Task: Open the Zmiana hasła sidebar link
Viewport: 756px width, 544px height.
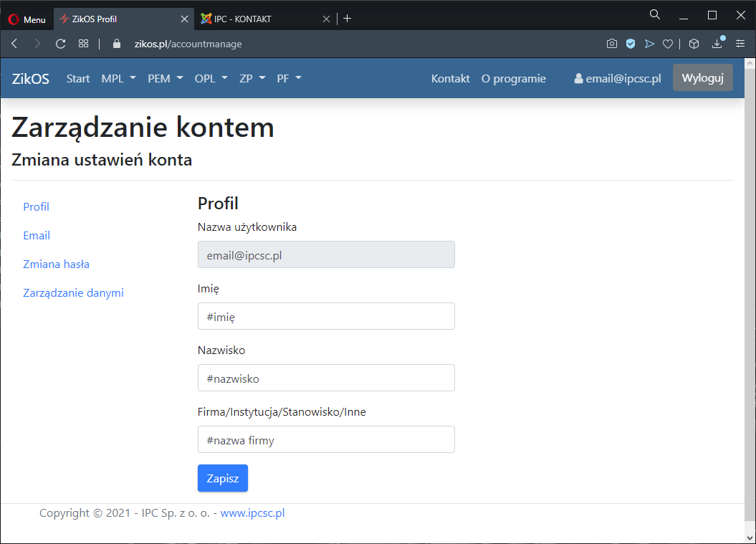Action: pos(56,264)
